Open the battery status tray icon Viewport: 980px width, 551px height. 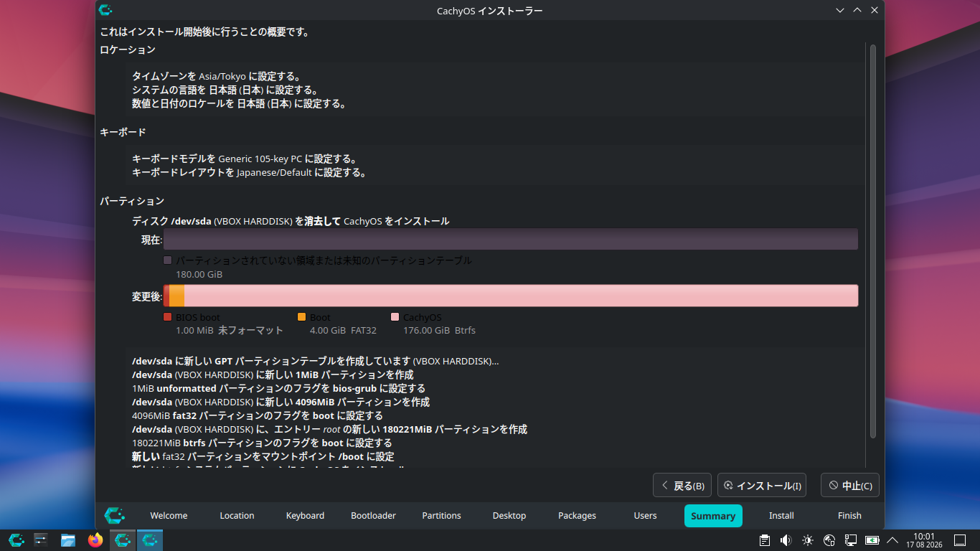(x=872, y=540)
